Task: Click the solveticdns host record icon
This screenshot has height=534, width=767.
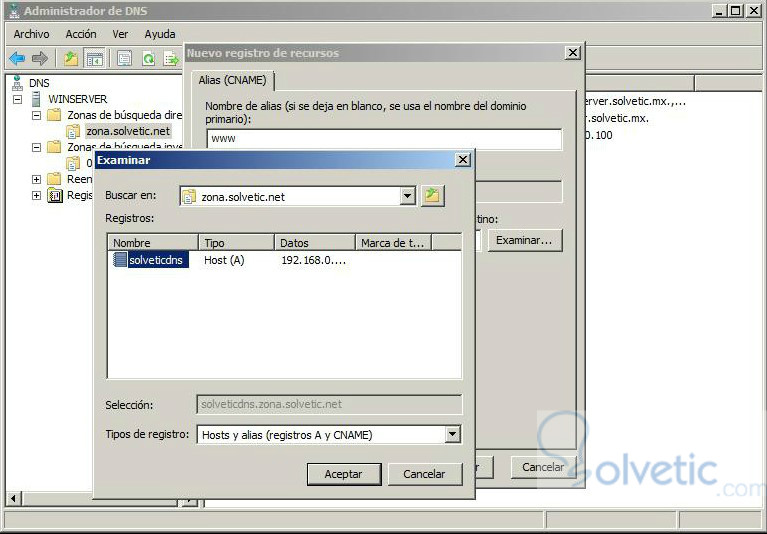Action: [120, 260]
